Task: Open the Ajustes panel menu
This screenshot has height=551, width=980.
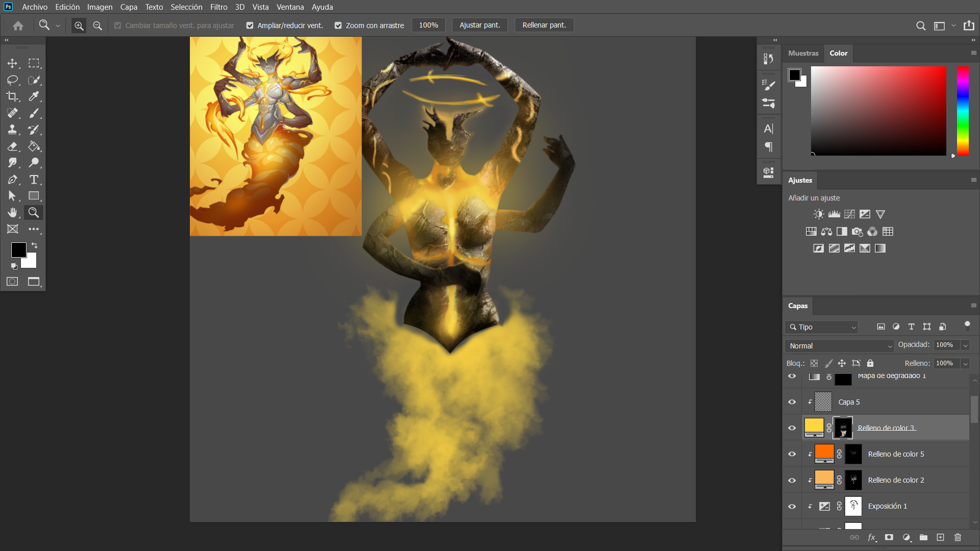Action: pyautogui.click(x=973, y=180)
